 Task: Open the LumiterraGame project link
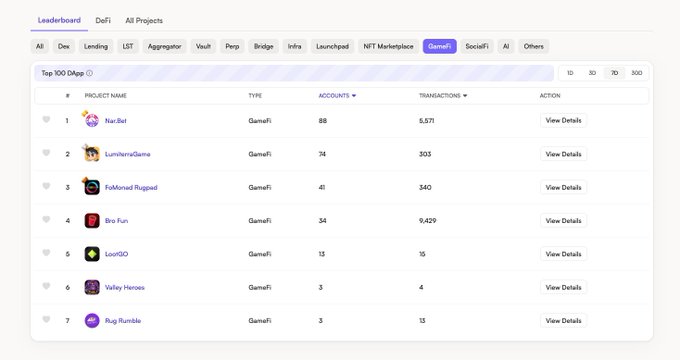128,154
